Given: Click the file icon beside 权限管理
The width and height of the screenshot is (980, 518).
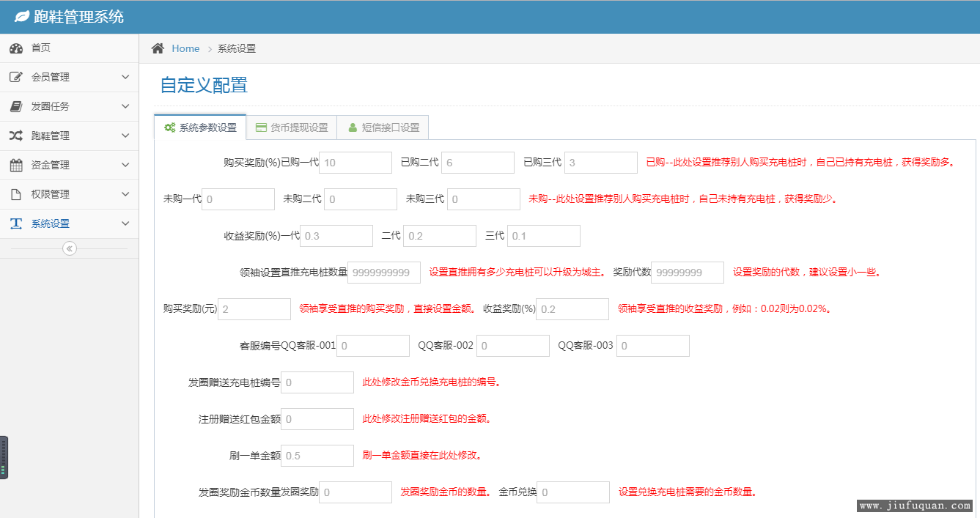Looking at the screenshot, I should click(16, 194).
